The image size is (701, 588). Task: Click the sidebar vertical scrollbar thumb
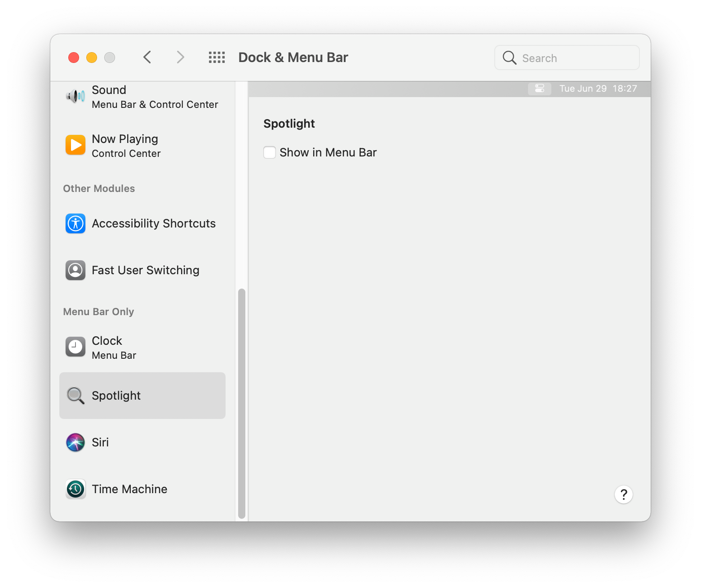coord(242,404)
